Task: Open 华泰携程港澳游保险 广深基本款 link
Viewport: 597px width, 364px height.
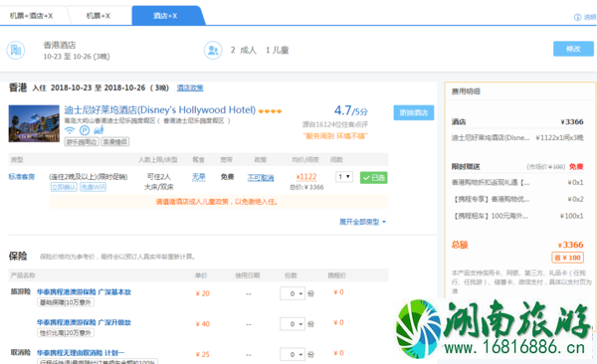Action: (84, 292)
